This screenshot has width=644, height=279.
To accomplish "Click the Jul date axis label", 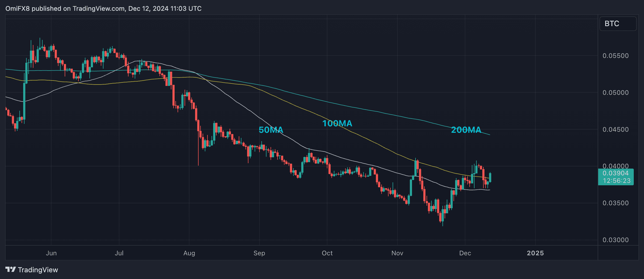I will pyautogui.click(x=119, y=253).
